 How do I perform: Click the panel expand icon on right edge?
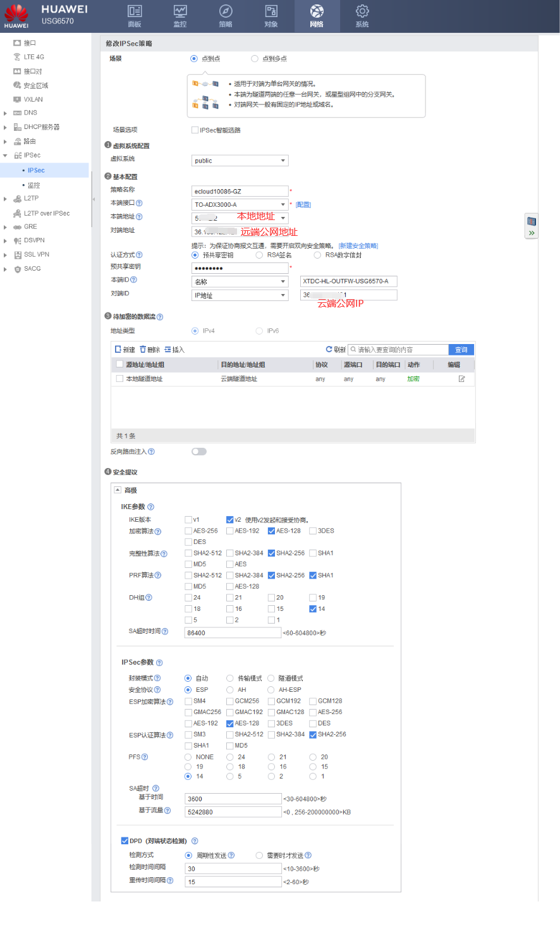point(532,233)
